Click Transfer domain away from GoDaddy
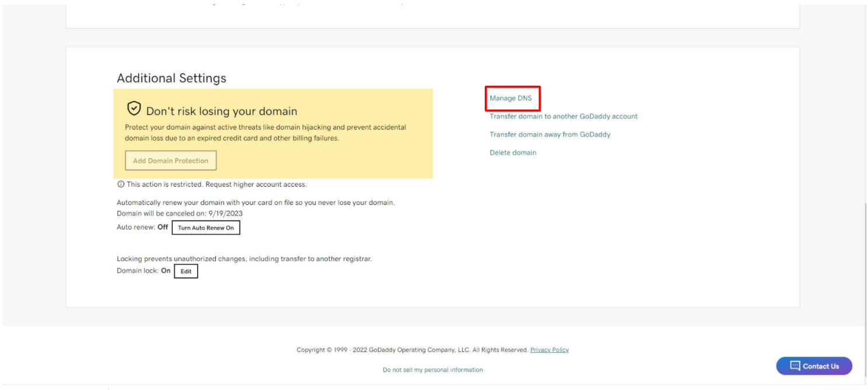 [x=550, y=134]
